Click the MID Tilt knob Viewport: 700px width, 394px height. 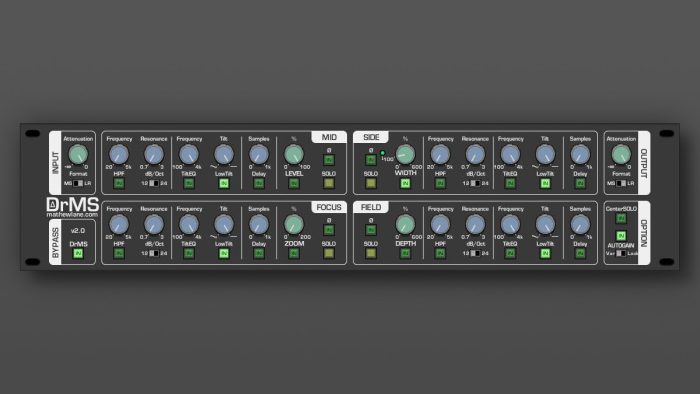(224, 154)
